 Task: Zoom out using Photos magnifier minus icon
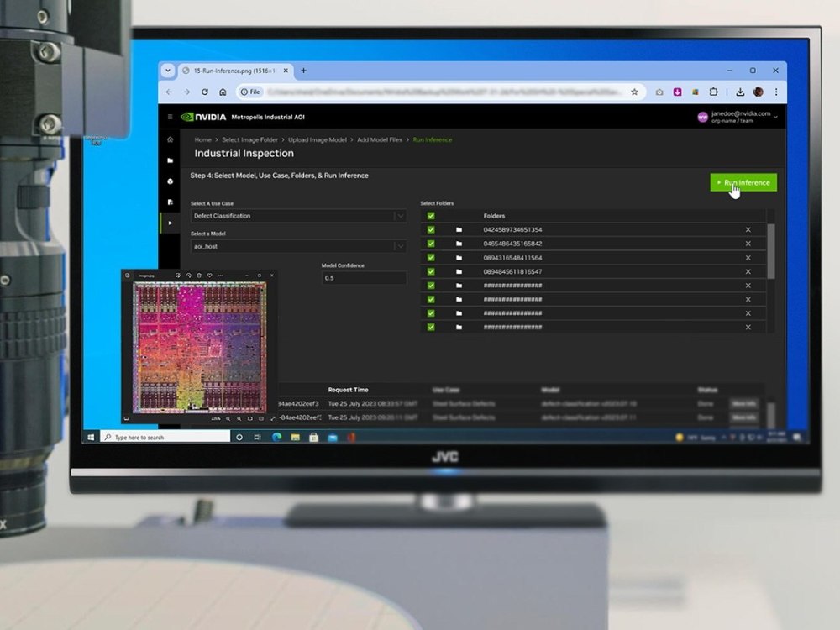tap(228, 418)
